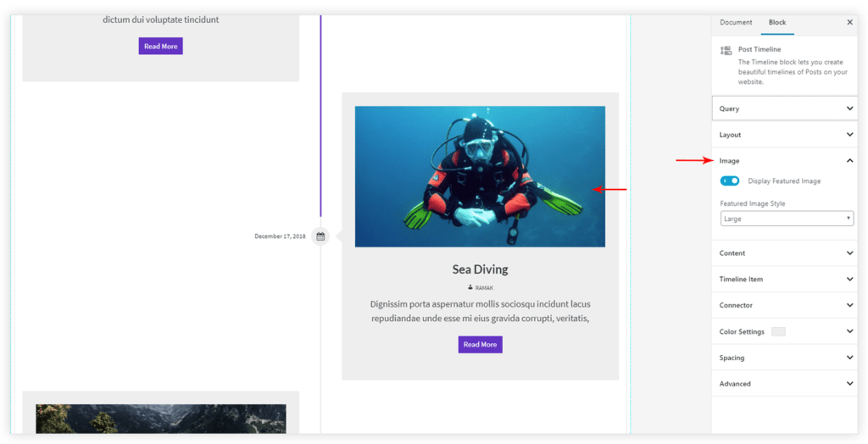The width and height of the screenshot is (868, 444).
Task: Expand the Spacing section
Action: (786, 358)
